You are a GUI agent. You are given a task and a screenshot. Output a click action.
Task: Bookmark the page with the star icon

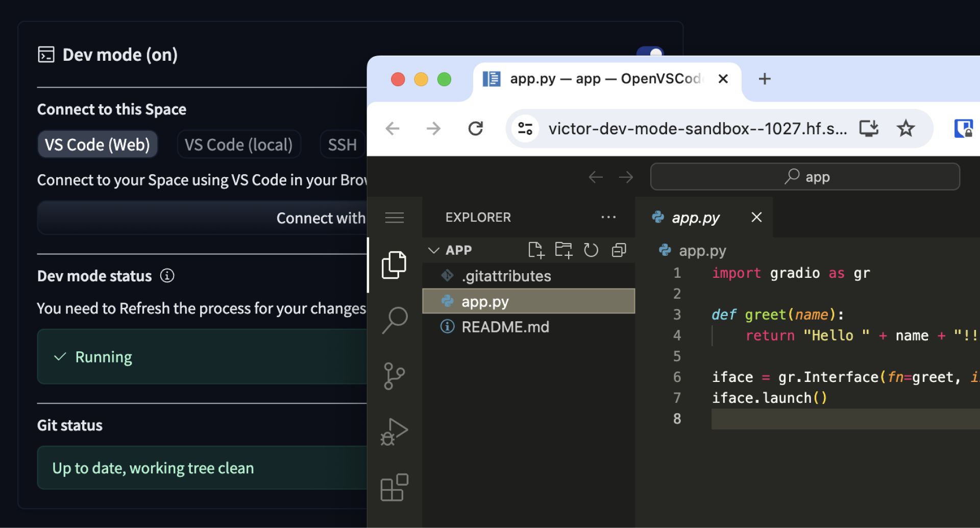(x=905, y=128)
